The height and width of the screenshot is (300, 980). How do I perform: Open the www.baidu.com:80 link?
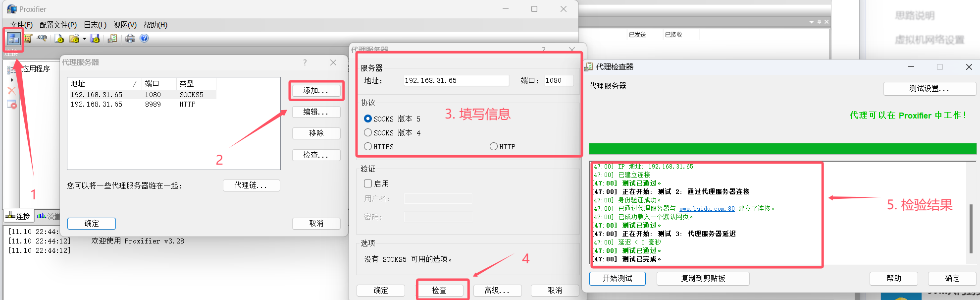(707, 209)
